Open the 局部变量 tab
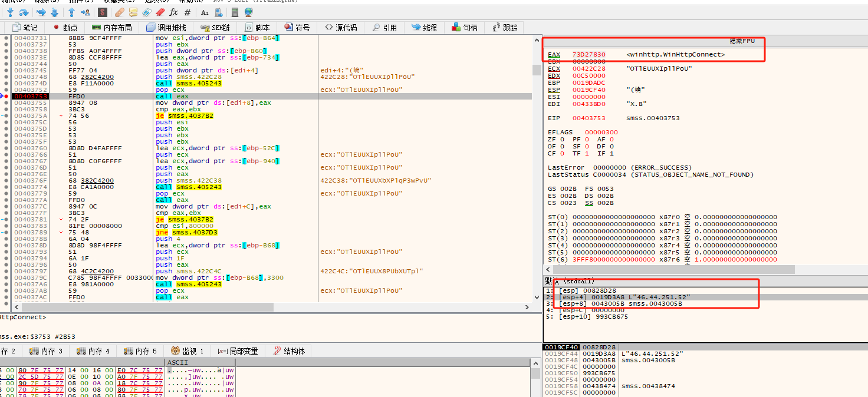 coord(238,351)
